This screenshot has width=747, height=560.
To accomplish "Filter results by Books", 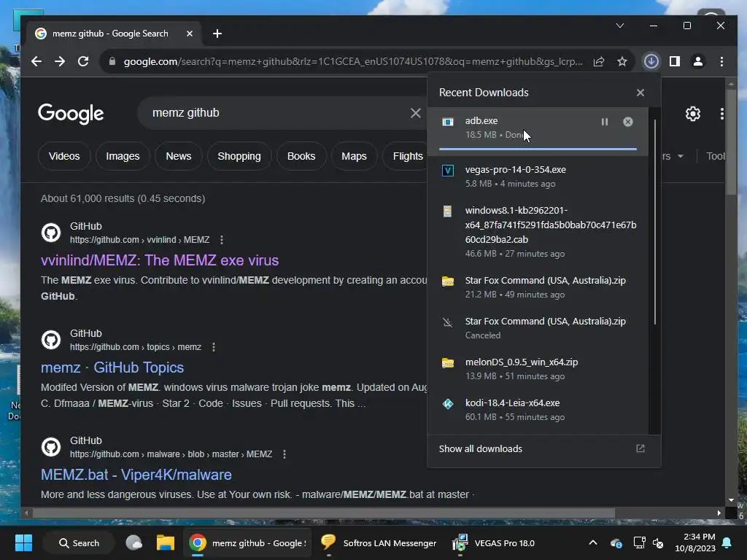I will point(301,156).
